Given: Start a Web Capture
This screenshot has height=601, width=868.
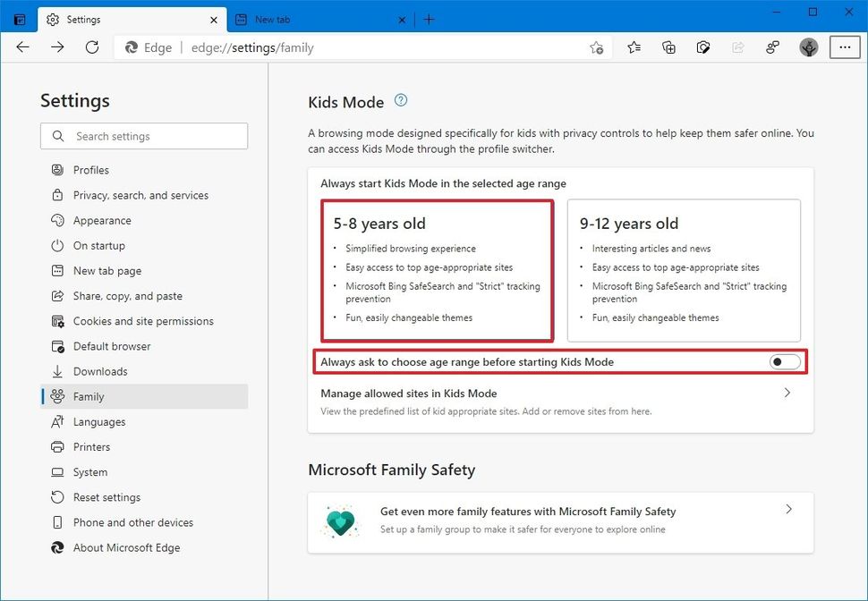Looking at the screenshot, I should tap(703, 47).
